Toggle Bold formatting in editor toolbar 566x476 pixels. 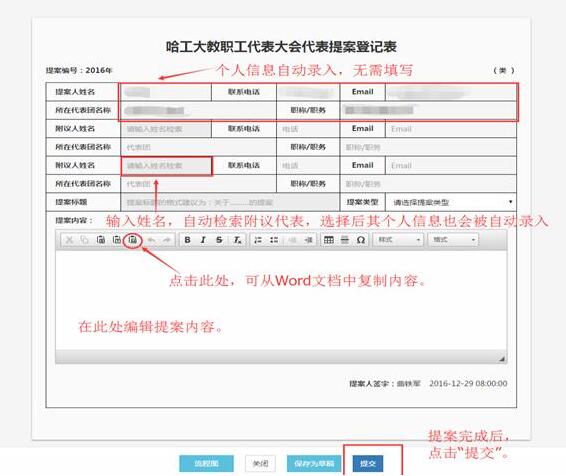[187, 240]
